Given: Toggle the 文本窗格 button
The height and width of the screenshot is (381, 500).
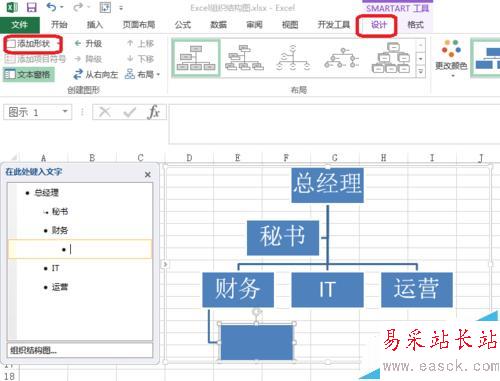Looking at the screenshot, I should pos(28,74).
